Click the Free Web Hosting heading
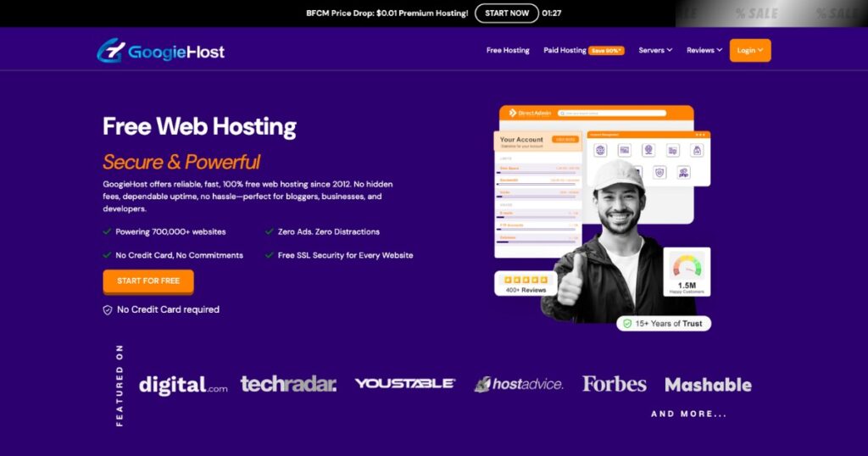Screen dimensions: 868x456 [x=199, y=127]
